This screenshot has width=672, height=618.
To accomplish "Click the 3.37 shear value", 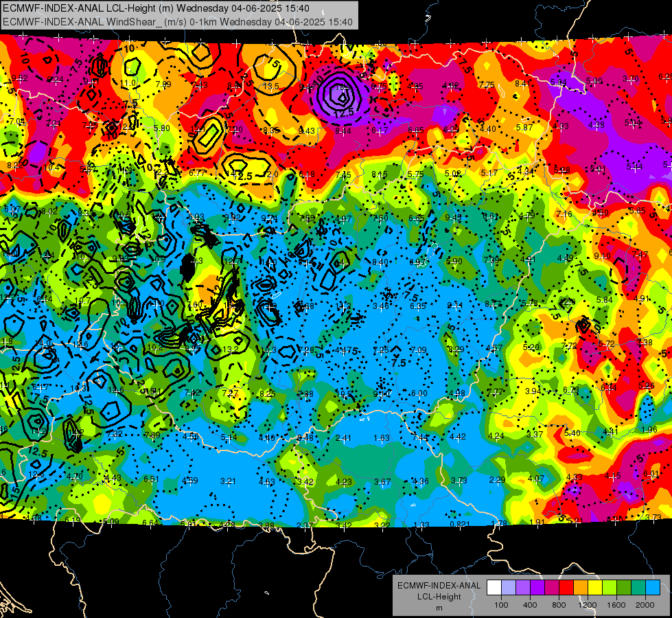I will coord(535,435).
